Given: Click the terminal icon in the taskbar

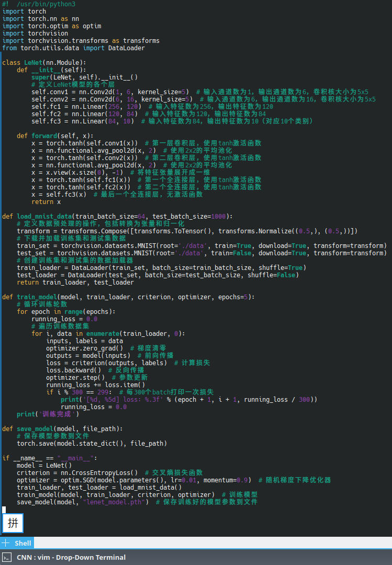Looking at the screenshot, I should tap(7, 557).
